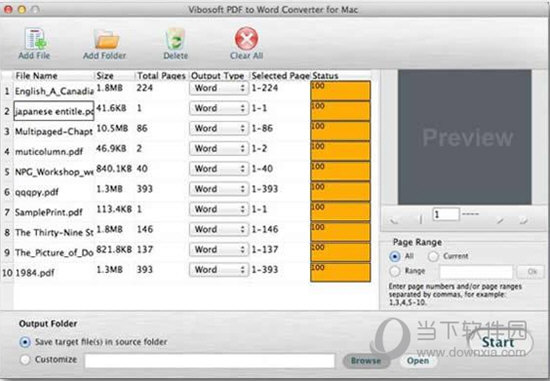The image size is (550, 381).
Task: Click selected pages cell 1-224
Action: 264,88
